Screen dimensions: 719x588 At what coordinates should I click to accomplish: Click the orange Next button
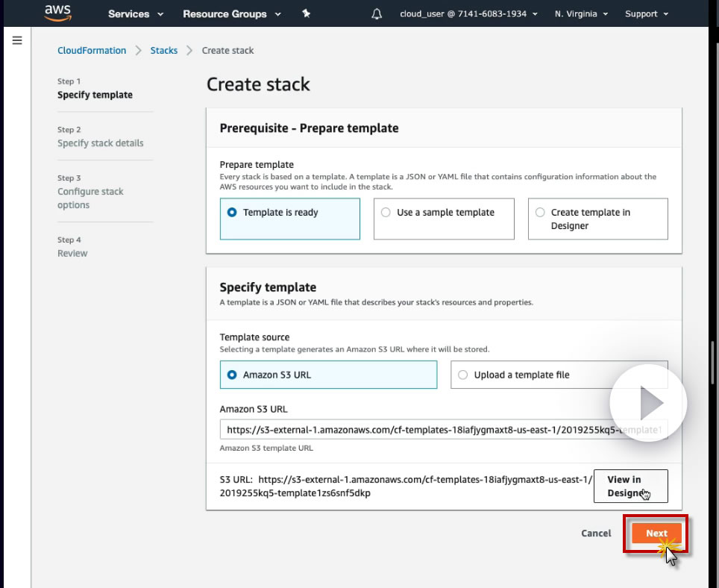tap(656, 533)
